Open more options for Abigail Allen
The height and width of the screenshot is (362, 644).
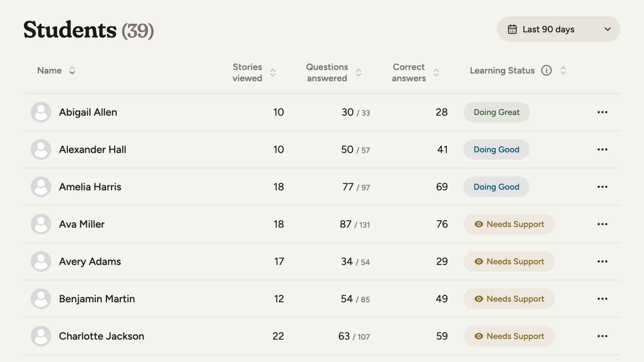click(602, 112)
